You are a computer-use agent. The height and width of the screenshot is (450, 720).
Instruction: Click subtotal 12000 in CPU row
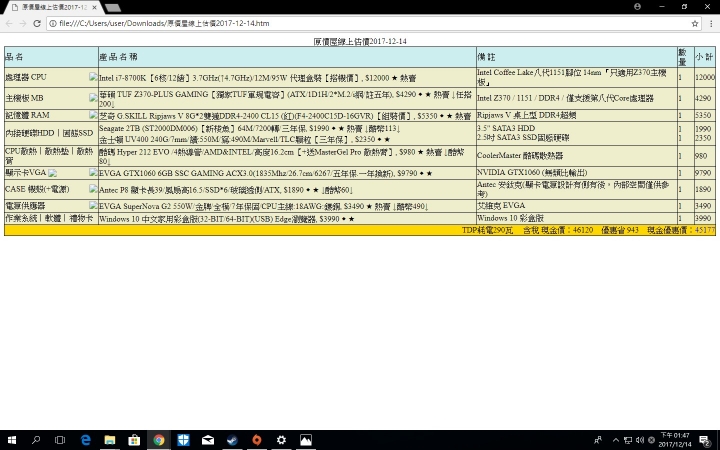point(705,77)
